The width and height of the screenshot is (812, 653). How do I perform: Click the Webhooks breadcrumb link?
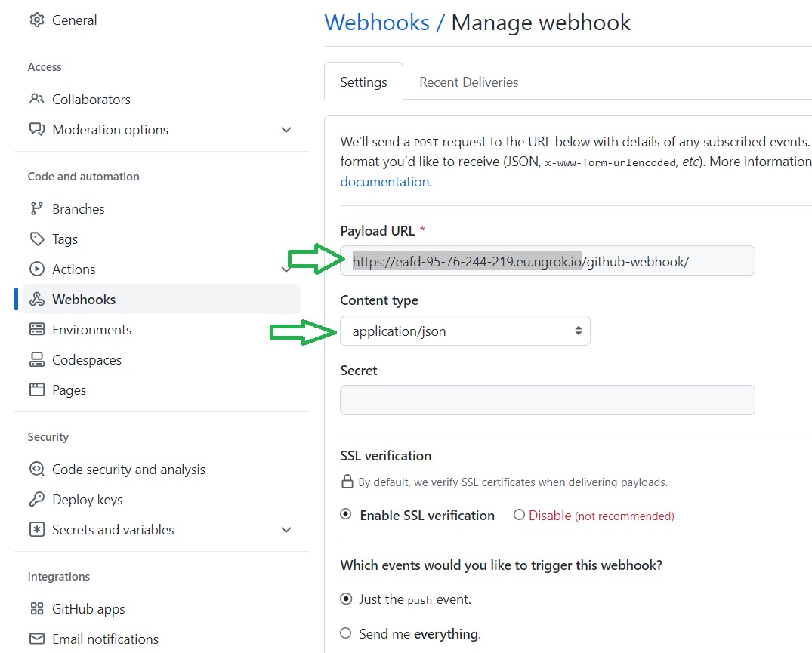pos(376,23)
